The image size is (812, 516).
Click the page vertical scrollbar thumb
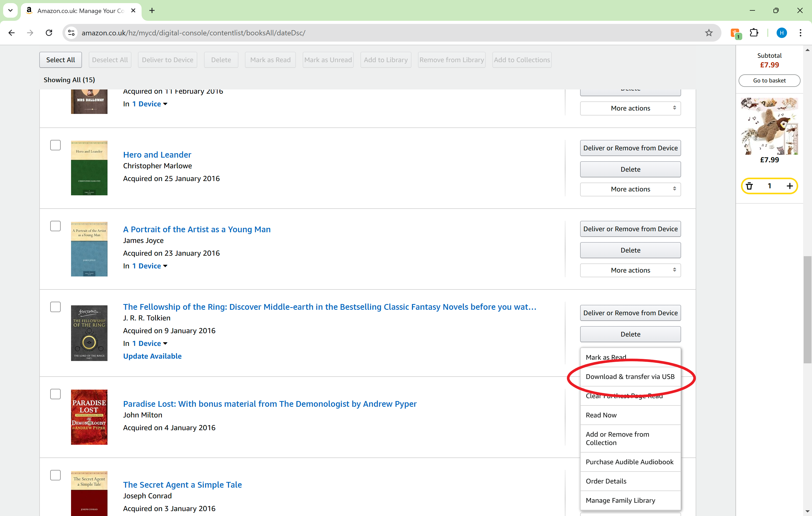point(807,309)
